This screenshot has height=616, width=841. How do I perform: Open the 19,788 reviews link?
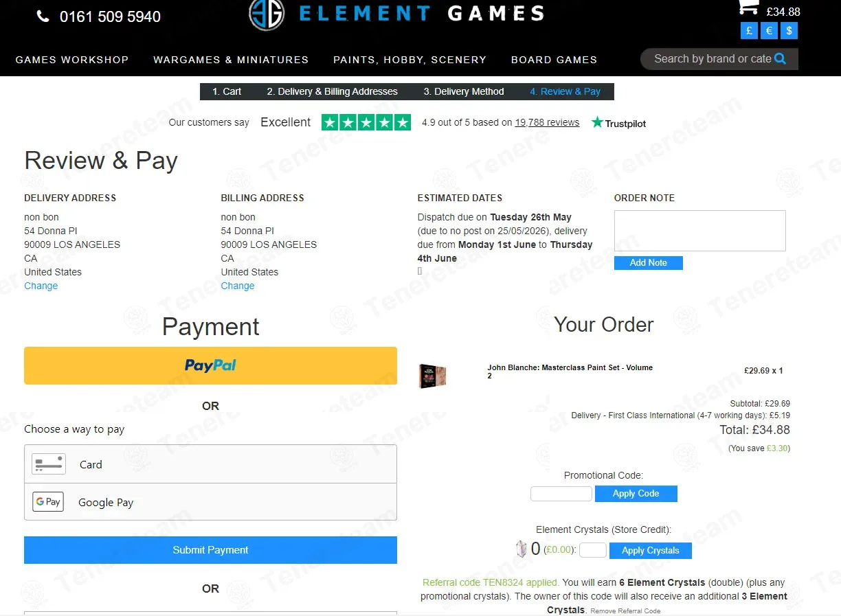click(547, 122)
